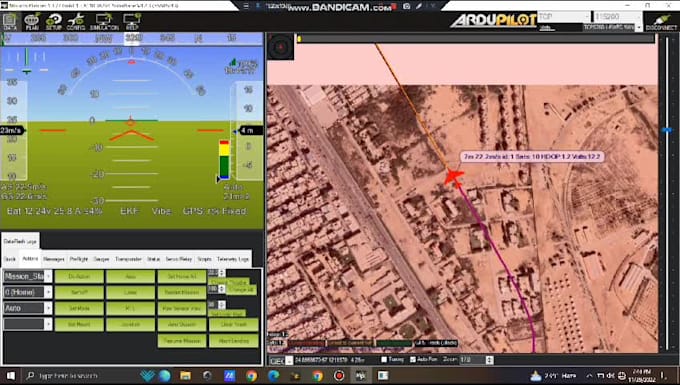Click the Do Action button

79,276
